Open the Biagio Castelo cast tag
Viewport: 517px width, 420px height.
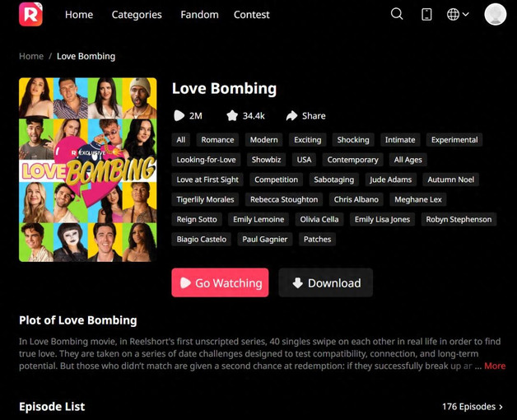coord(201,239)
